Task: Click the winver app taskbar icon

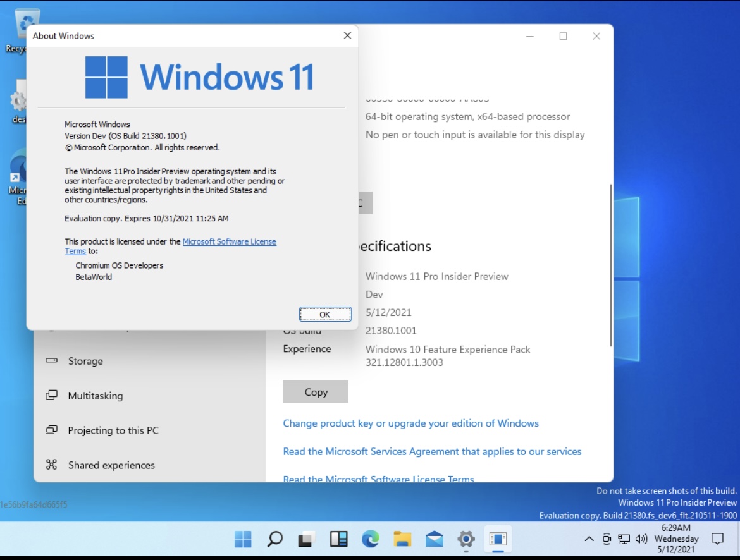Action: click(498, 539)
